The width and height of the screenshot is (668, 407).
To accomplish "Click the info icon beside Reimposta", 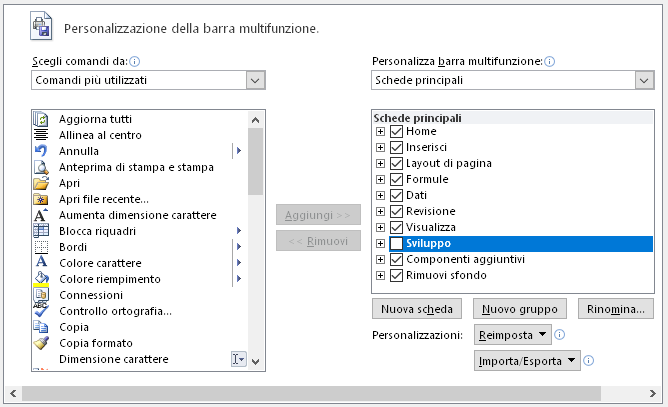I will click(559, 335).
